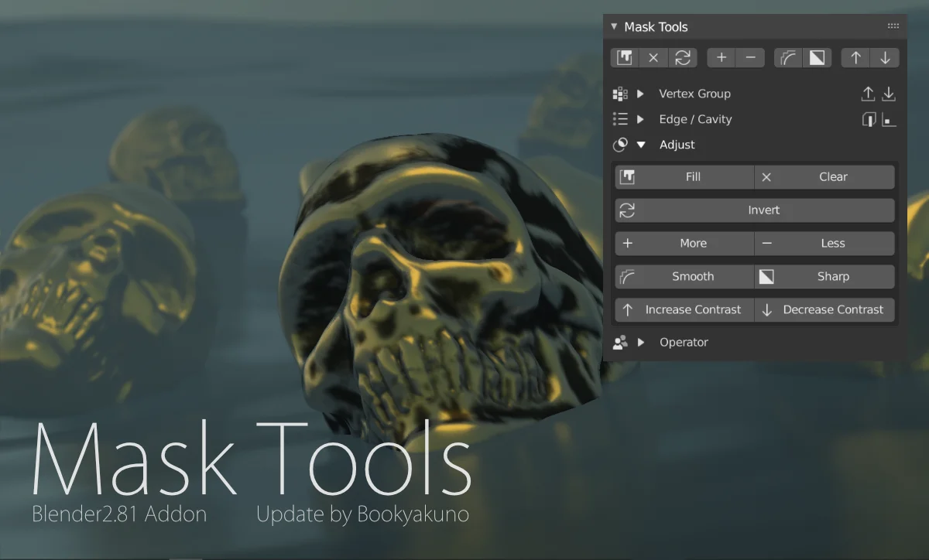Click the Invert button
Image resolution: width=929 pixels, height=560 pixels.
(764, 210)
